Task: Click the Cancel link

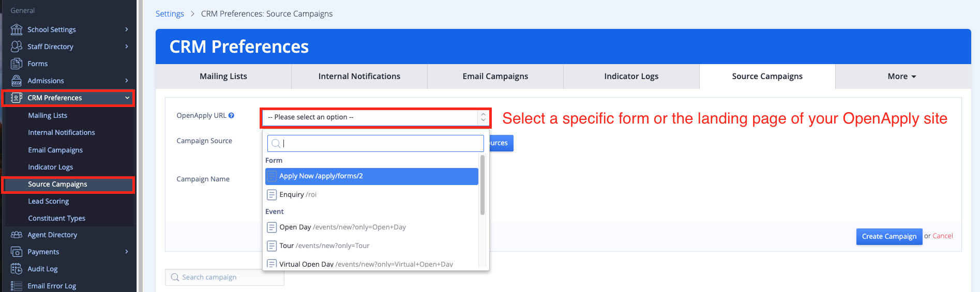Action: (942, 236)
